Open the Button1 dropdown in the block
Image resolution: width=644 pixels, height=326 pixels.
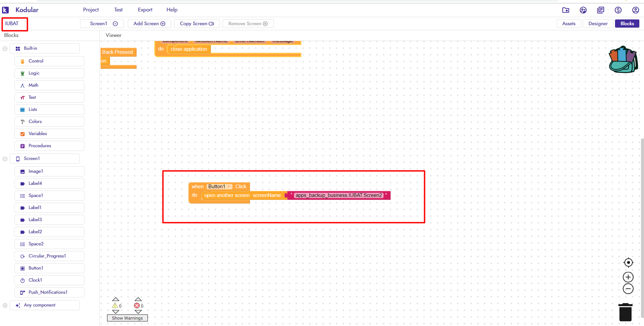(229, 187)
